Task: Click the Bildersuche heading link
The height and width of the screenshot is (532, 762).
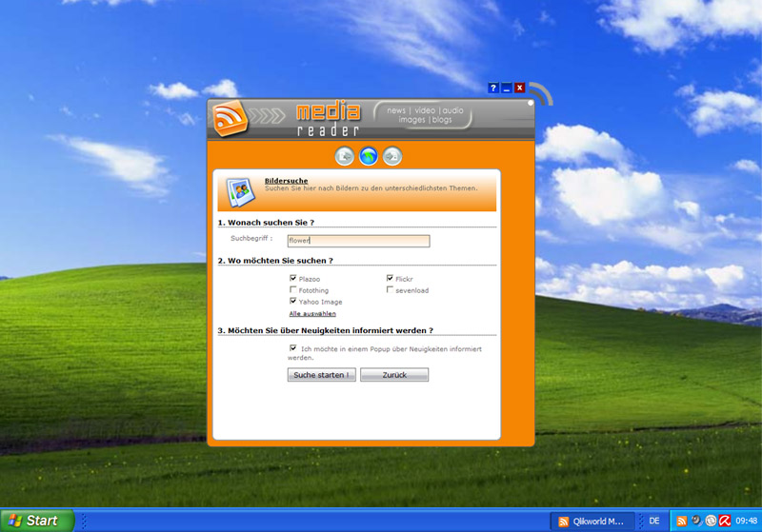Action: (x=287, y=181)
